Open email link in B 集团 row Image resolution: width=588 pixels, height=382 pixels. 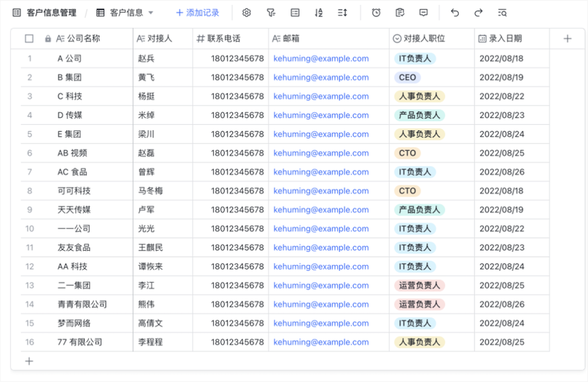coord(321,77)
